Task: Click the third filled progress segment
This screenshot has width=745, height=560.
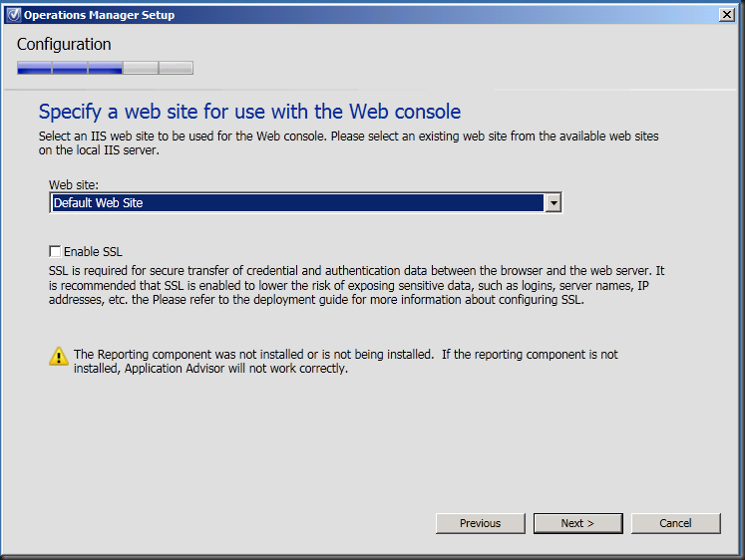Action: (x=105, y=68)
